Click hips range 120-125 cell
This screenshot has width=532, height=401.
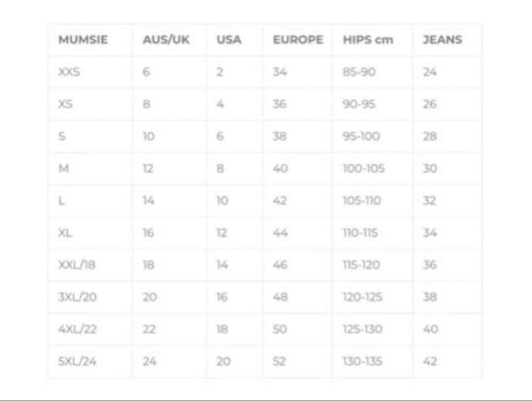tap(363, 297)
